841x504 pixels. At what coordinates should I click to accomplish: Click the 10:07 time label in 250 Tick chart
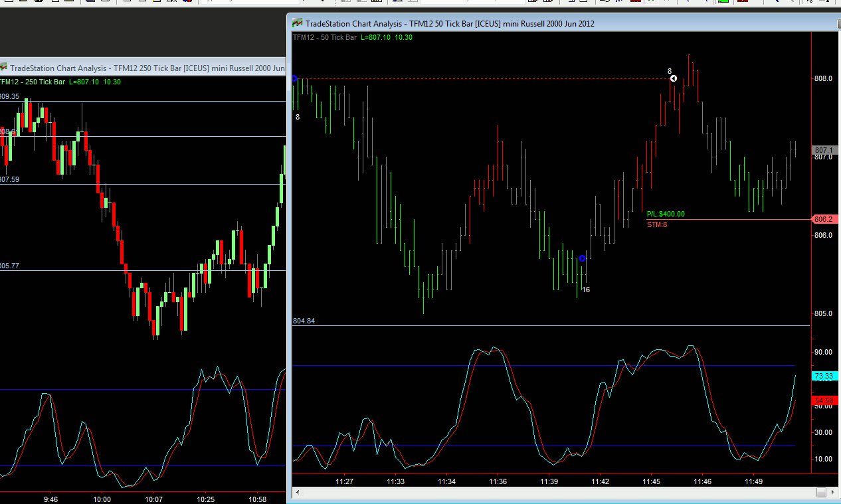153,499
